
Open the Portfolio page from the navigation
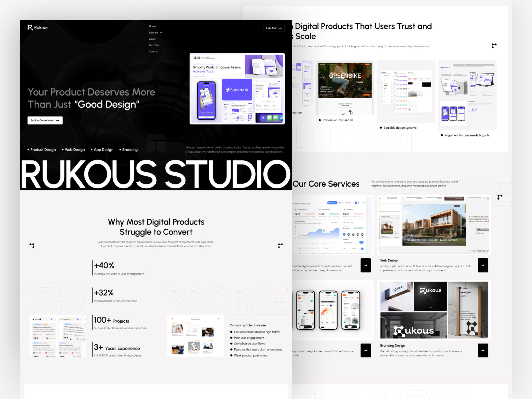[x=154, y=45]
